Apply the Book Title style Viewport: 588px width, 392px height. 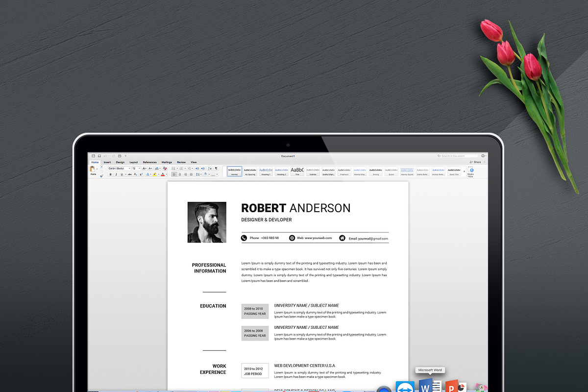pos(454,171)
